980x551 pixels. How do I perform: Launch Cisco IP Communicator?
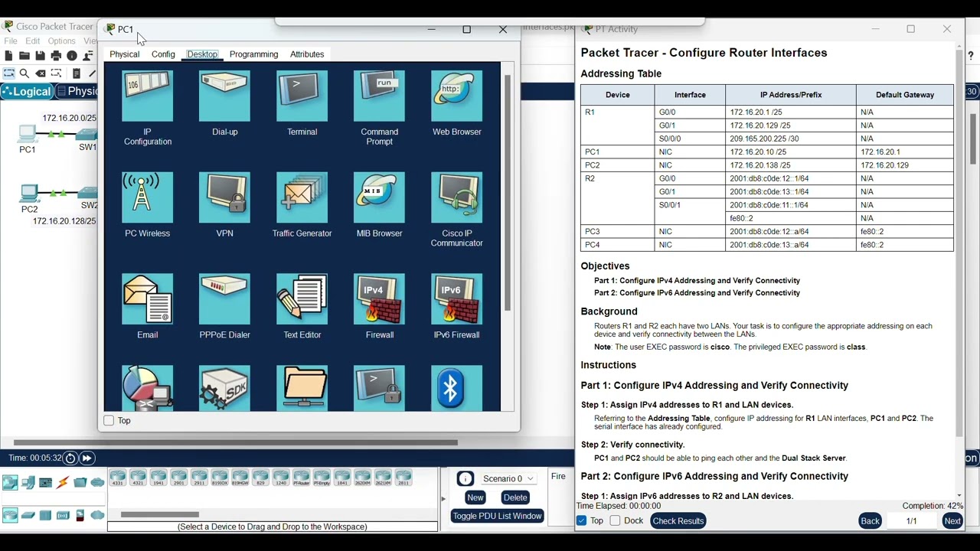coord(456,209)
